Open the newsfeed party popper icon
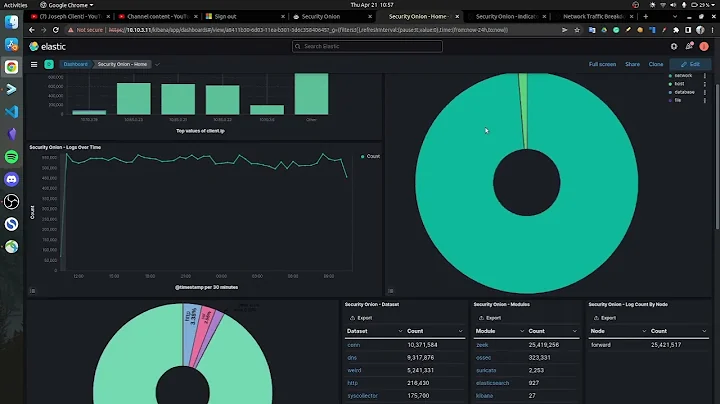This screenshot has height=404, width=720. (689, 46)
